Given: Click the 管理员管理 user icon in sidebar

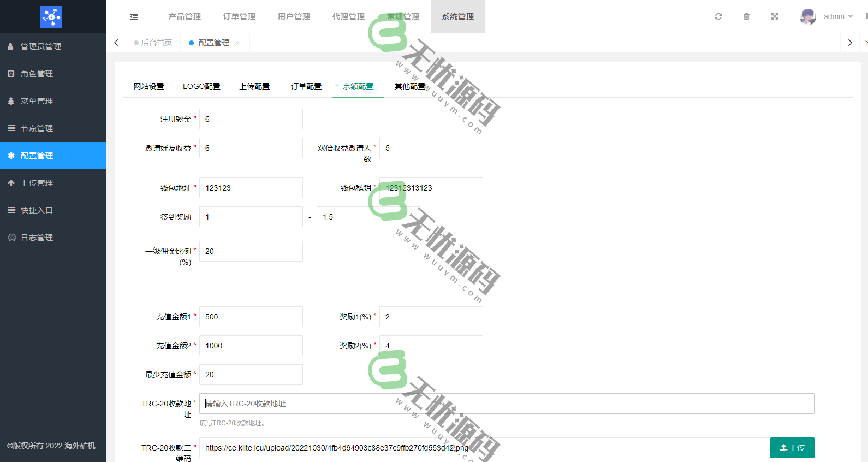Looking at the screenshot, I should pos(11,46).
